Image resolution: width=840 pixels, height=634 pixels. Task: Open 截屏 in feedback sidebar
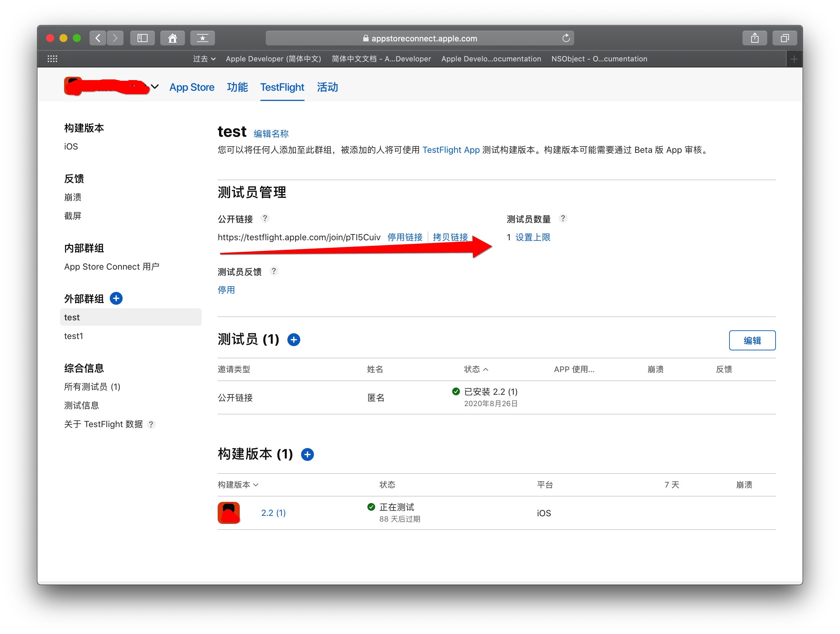pyautogui.click(x=72, y=216)
